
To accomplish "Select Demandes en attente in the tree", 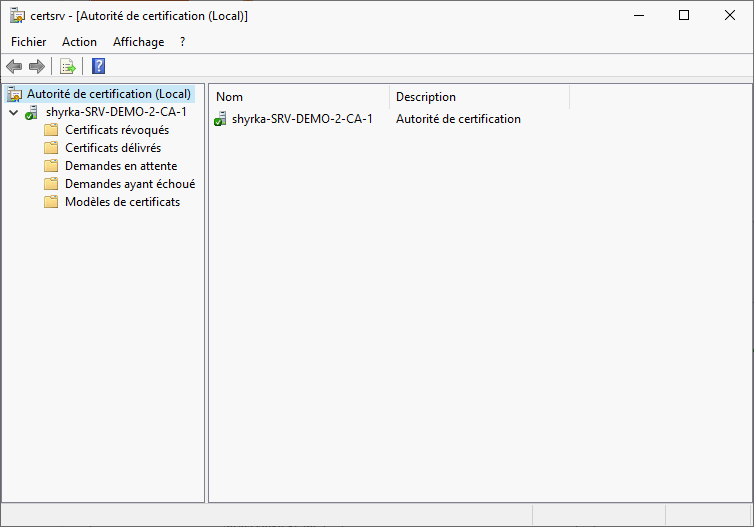I will coord(121,166).
